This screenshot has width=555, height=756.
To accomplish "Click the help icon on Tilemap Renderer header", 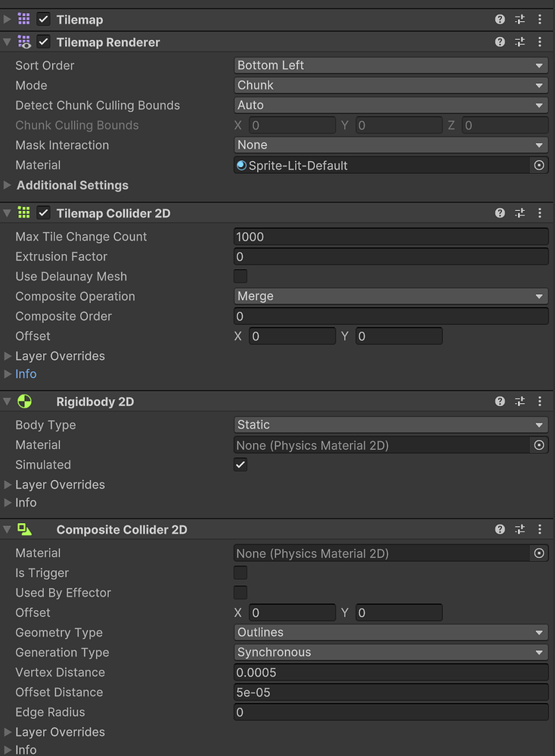I will coord(500,42).
